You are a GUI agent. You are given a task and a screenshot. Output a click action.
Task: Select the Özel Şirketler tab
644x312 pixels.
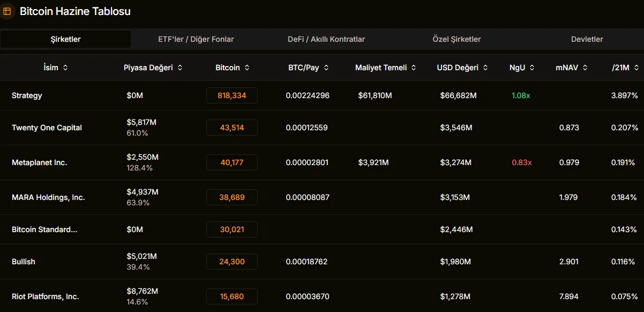coord(456,39)
